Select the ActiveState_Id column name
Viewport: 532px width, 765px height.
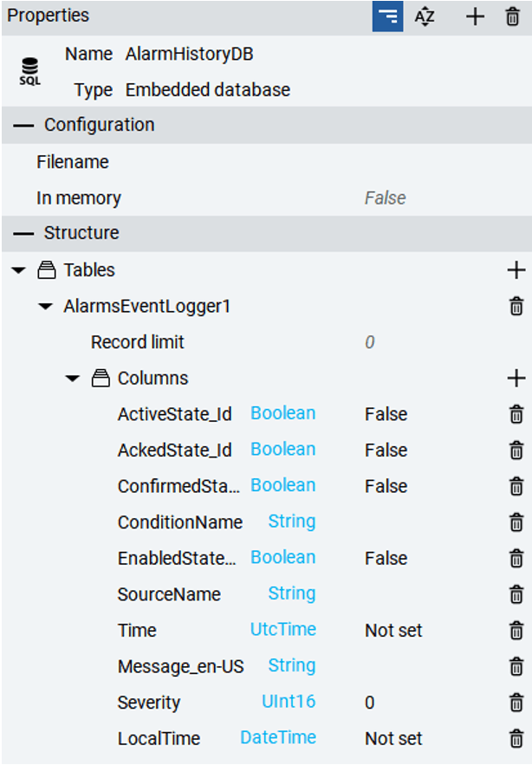pos(175,414)
